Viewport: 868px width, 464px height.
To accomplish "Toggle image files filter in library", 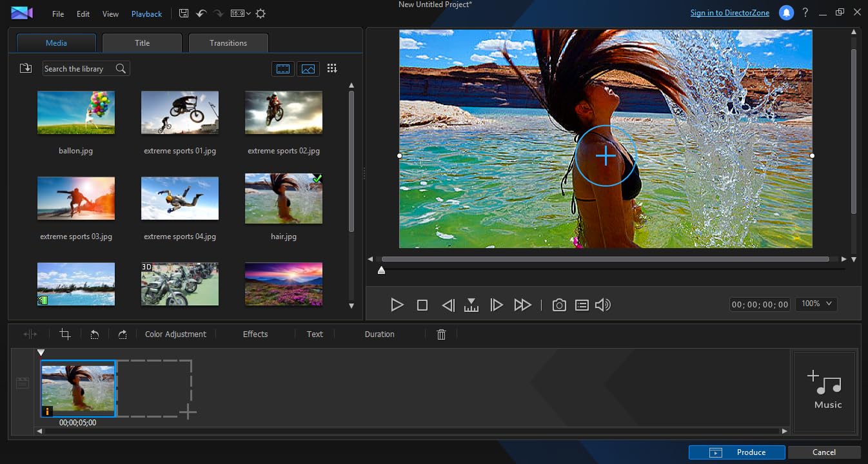I will pos(308,68).
